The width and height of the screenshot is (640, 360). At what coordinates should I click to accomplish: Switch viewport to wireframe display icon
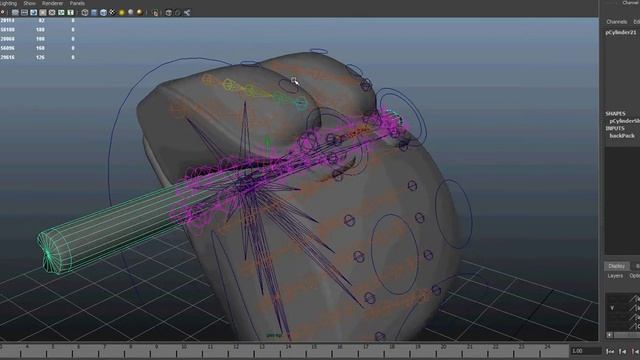(85, 13)
